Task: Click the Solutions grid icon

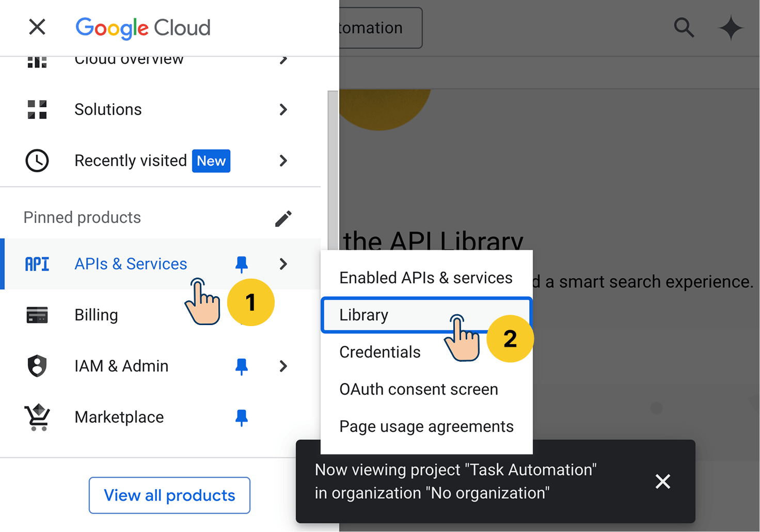Action: tap(37, 109)
